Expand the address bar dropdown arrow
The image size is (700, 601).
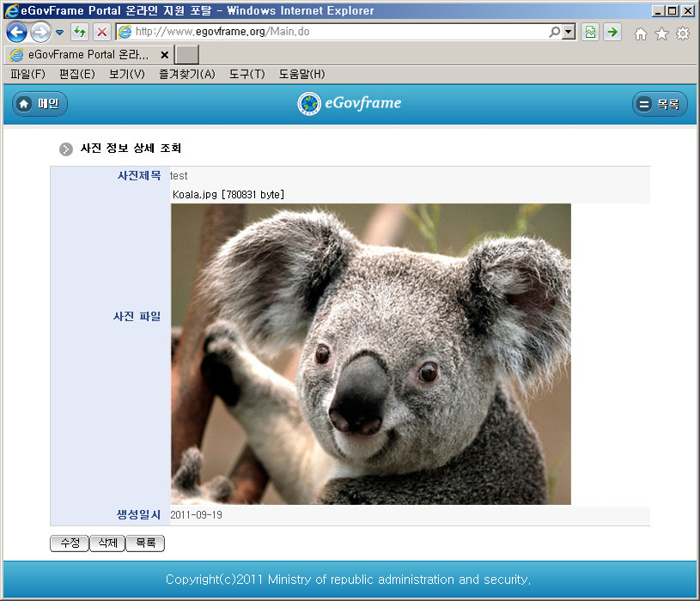point(568,33)
